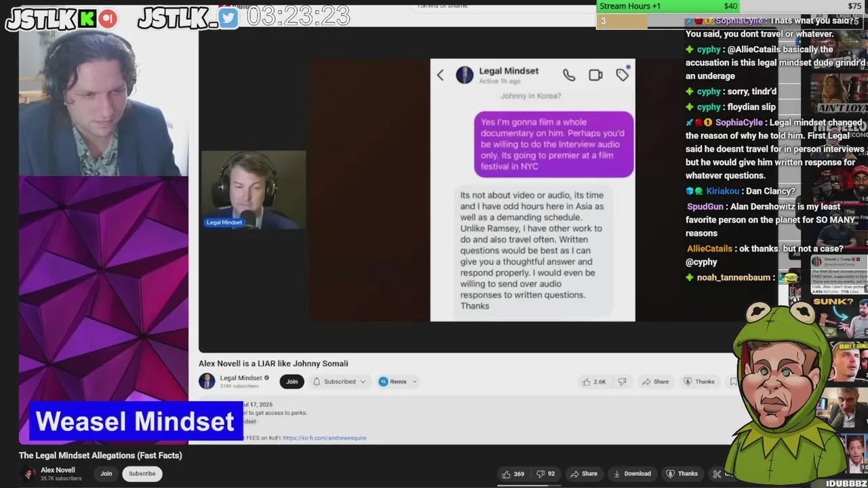Click the stream timer 03:23:23

298,16
